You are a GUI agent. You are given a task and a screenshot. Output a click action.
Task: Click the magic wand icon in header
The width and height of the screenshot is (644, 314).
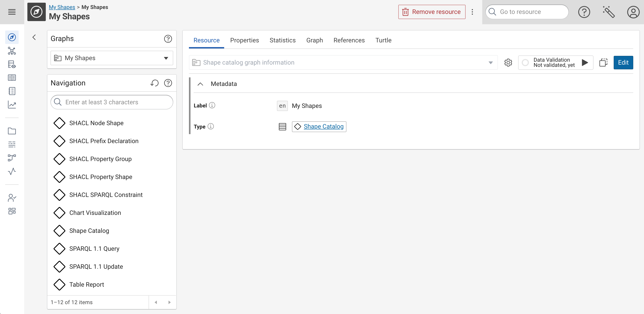(x=609, y=12)
